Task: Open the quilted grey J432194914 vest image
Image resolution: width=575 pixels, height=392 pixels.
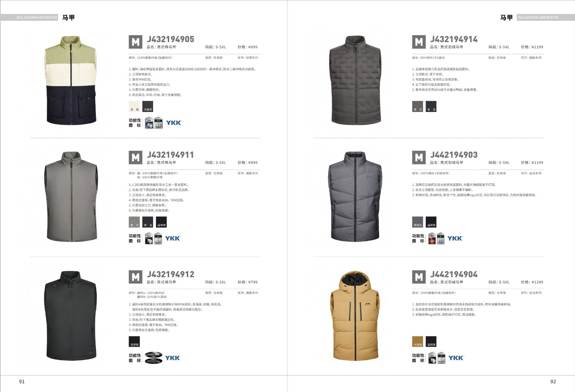Action: click(355, 80)
